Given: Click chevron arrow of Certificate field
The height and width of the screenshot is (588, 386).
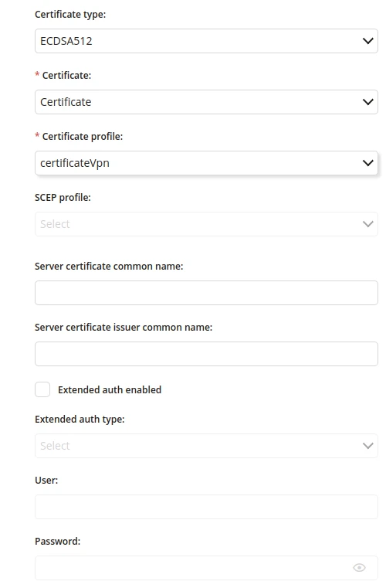Looking at the screenshot, I should tap(368, 102).
